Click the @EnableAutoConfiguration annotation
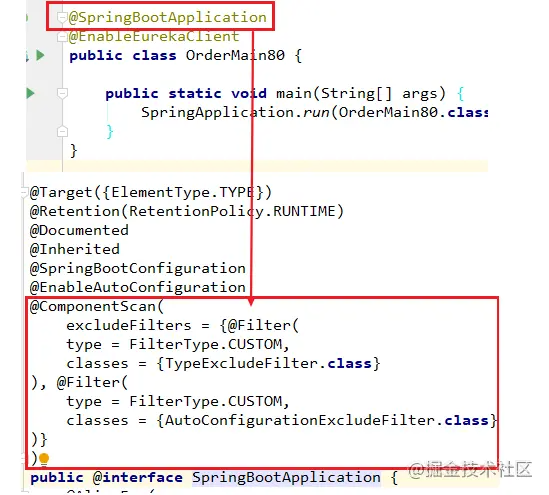 [138, 287]
